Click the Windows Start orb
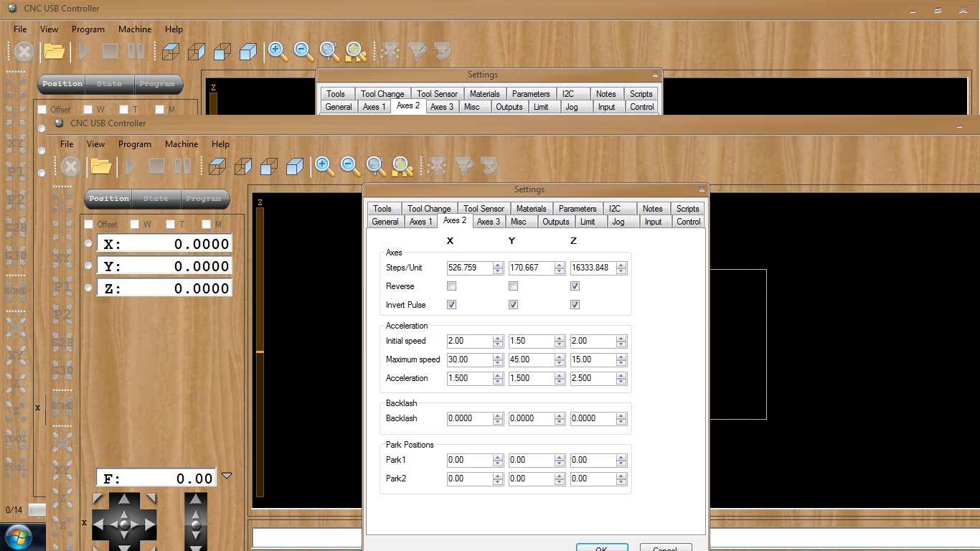Screen dimensions: 980x551 pos(18,537)
